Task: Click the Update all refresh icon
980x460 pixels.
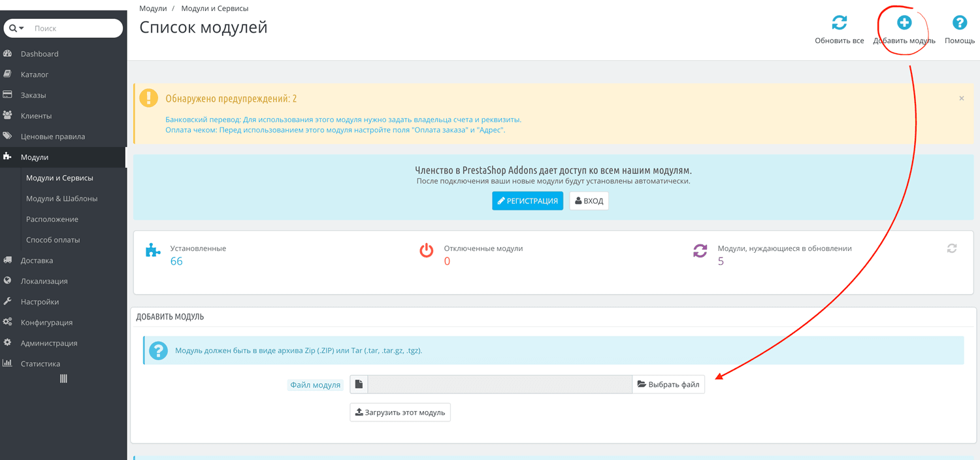Action: tap(839, 23)
